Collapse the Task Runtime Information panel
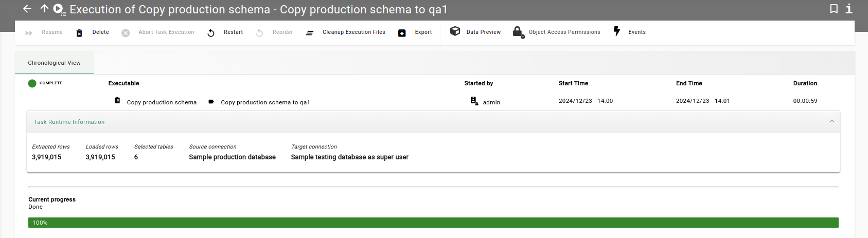Image resolution: width=868 pixels, height=238 pixels. [x=831, y=121]
